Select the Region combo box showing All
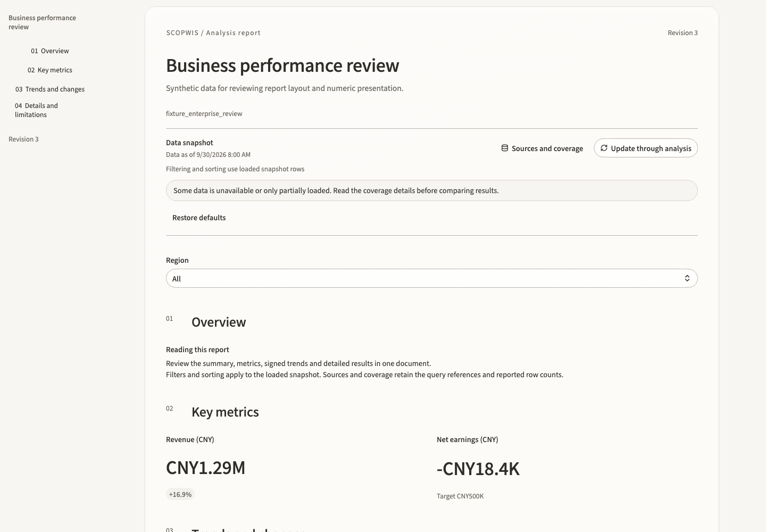766x532 pixels. click(x=432, y=278)
